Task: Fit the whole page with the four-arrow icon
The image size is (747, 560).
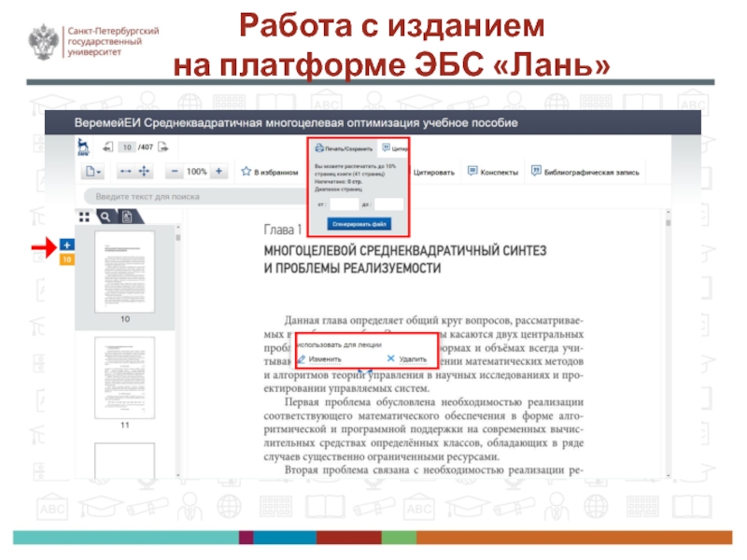Action: pos(144,172)
